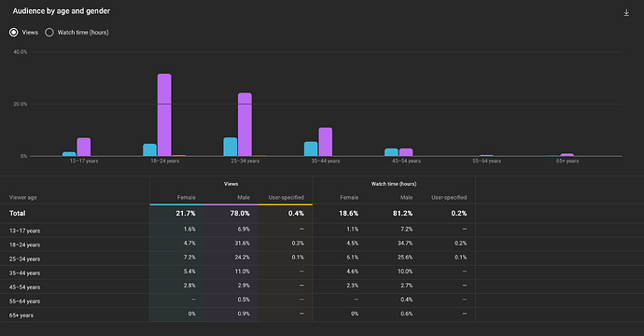Click the blue female bar for 45–54 years
Screen dimensions: 644x336
[x=391, y=152]
